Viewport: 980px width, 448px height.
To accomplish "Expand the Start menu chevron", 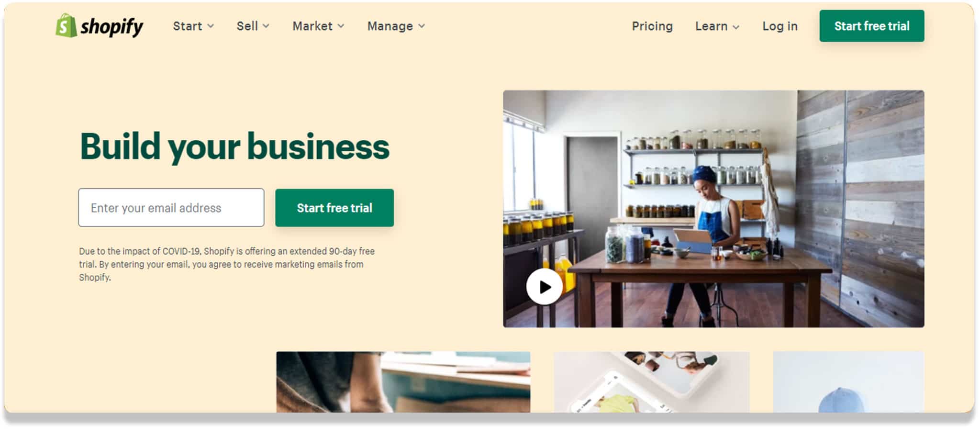I will (211, 26).
